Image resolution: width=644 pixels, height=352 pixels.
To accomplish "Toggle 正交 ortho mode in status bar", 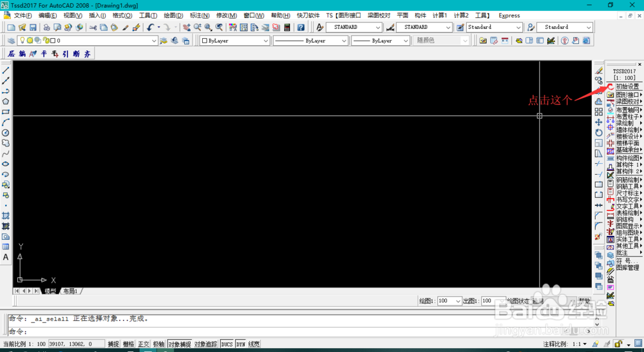I will [x=144, y=344].
